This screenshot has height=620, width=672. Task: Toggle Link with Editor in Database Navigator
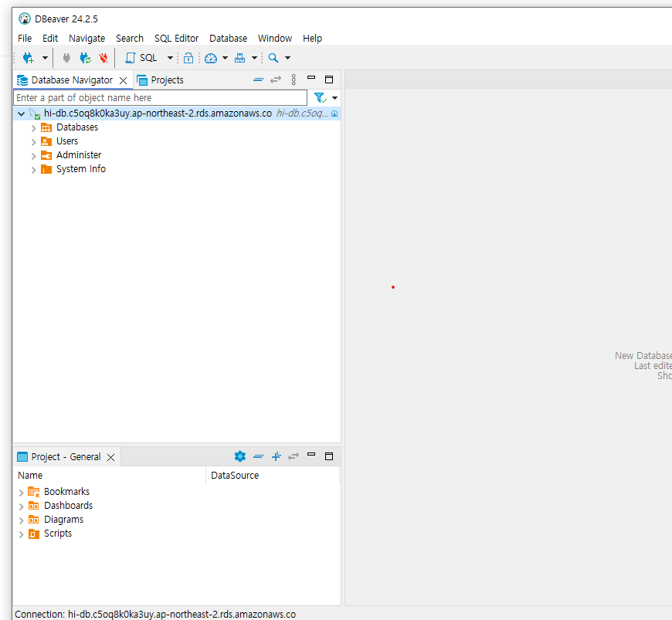(276, 80)
